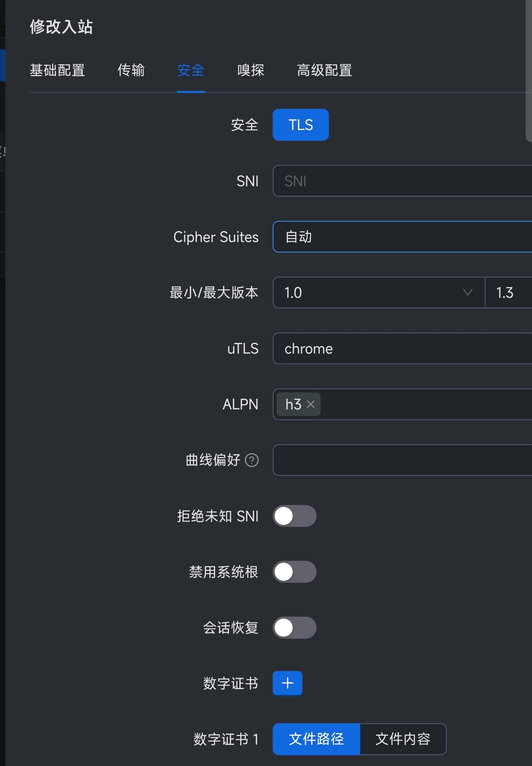Switch to the 传输 tab
The width and height of the screenshot is (532, 766).
pyautogui.click(x=131, y=70)
